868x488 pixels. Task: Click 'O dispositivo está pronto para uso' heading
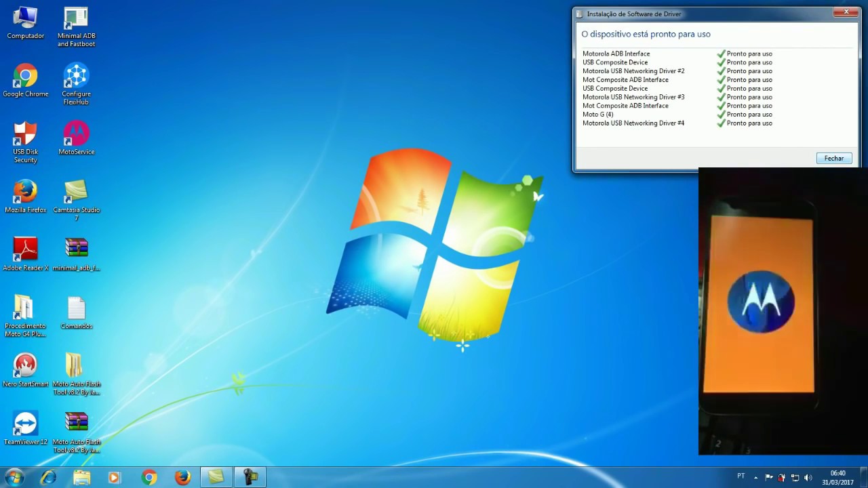tap(646, 34)
